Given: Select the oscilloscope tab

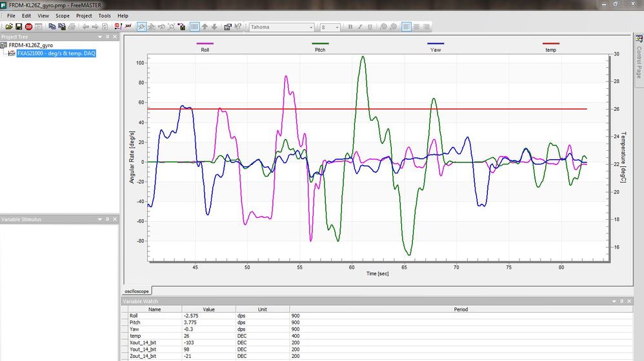Looking at the screenshot, I should click(x=137, y=291).
